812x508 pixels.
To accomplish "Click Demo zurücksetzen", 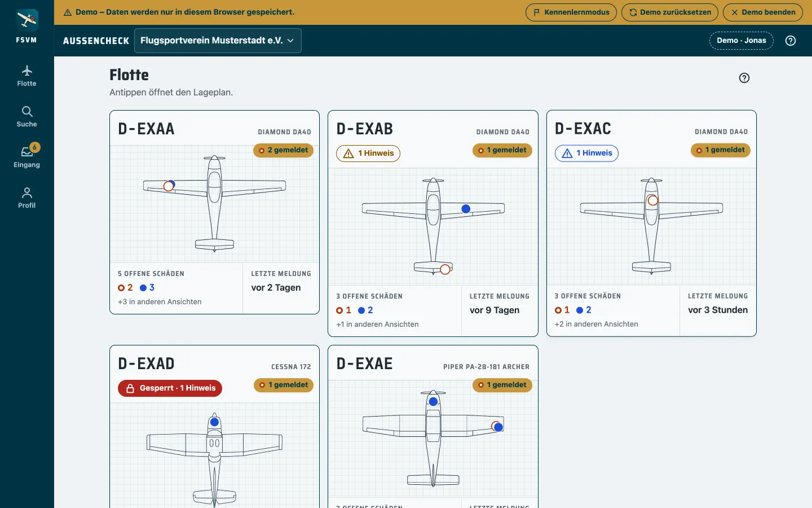I will click(670, 12).
